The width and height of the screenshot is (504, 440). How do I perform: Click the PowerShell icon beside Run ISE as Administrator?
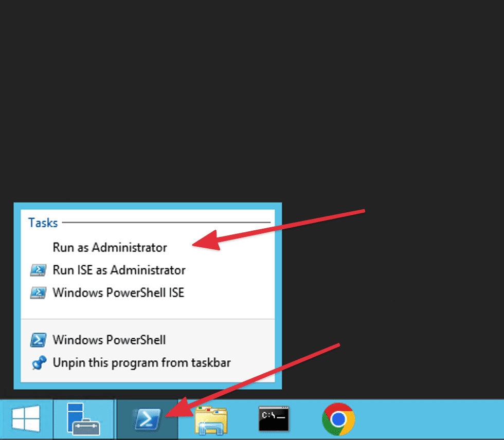[38, 270]
